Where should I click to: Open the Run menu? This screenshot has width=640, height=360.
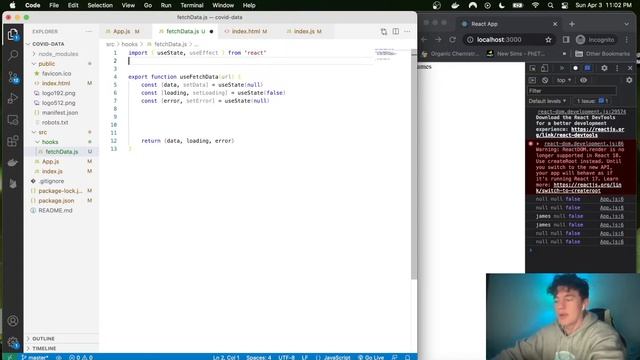(x=166, y=5)
